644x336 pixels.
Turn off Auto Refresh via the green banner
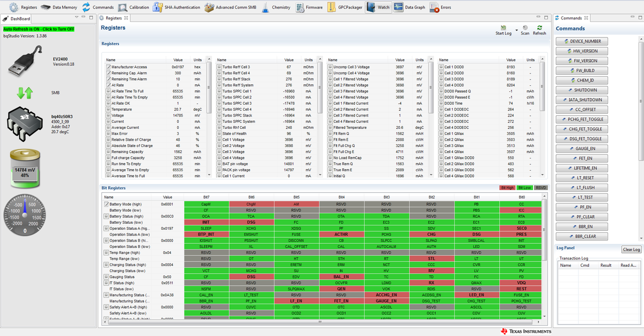point(39,29)
